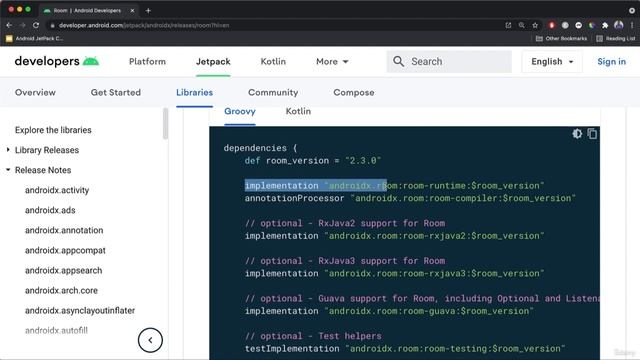Expand the Library Releases tree item

[x=47, y=150]
